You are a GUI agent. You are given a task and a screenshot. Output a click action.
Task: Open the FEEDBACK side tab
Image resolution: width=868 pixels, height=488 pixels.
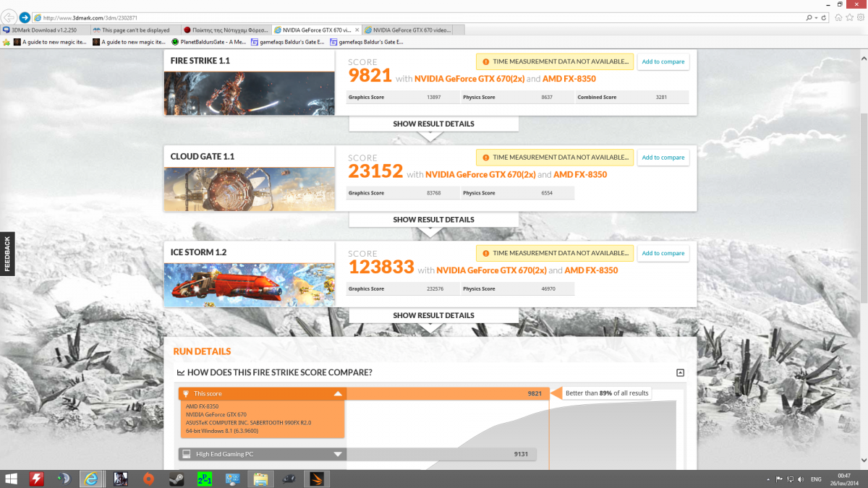7,254
